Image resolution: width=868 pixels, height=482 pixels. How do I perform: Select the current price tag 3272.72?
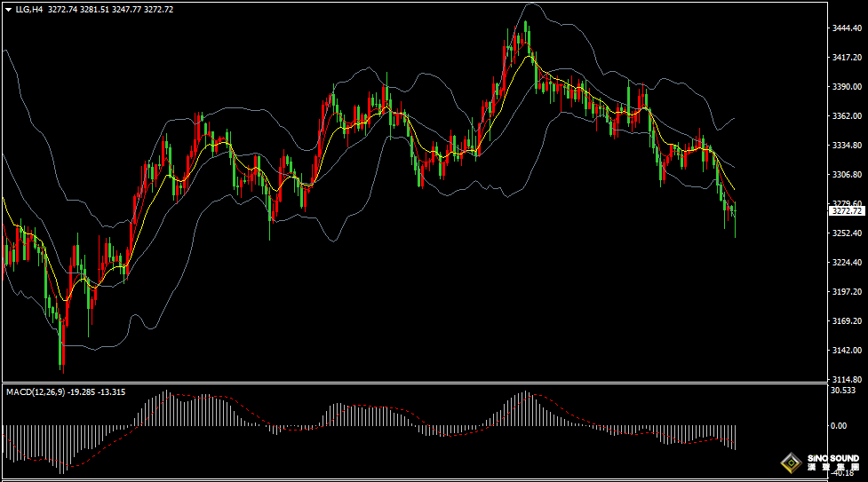coord(846,211)
